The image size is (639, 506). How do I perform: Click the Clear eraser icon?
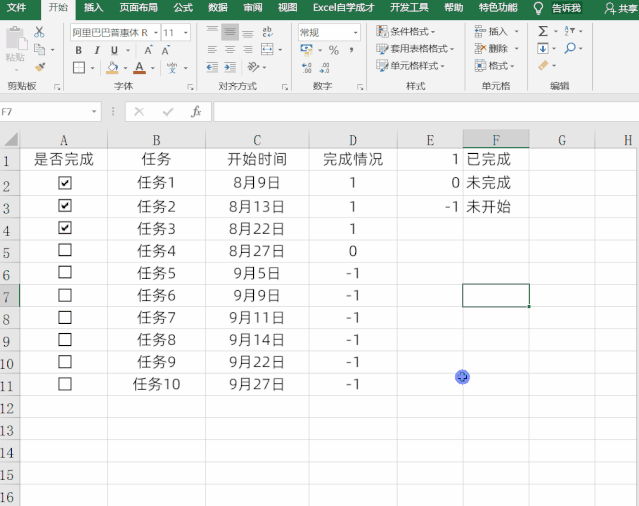(543, 65)
